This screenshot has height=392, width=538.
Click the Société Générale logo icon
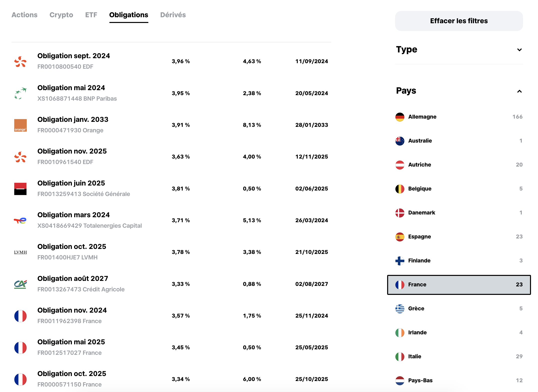pos(20,189)
